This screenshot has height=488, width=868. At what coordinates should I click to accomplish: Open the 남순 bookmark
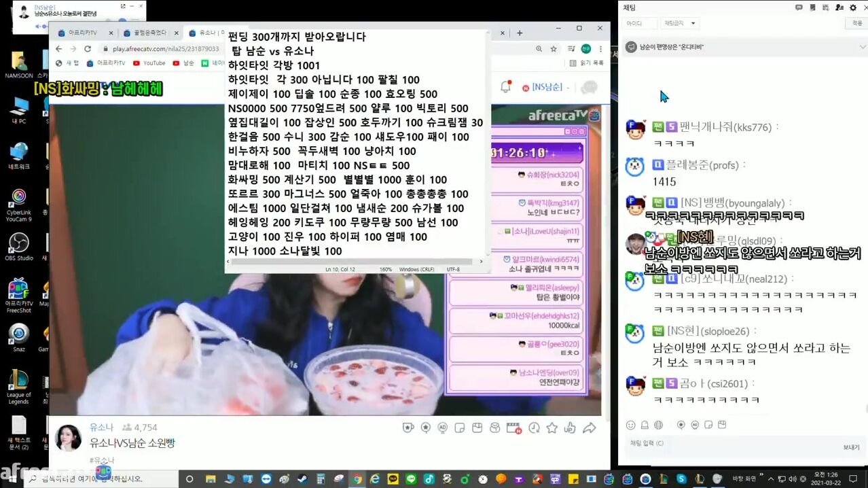click(183, 63)
